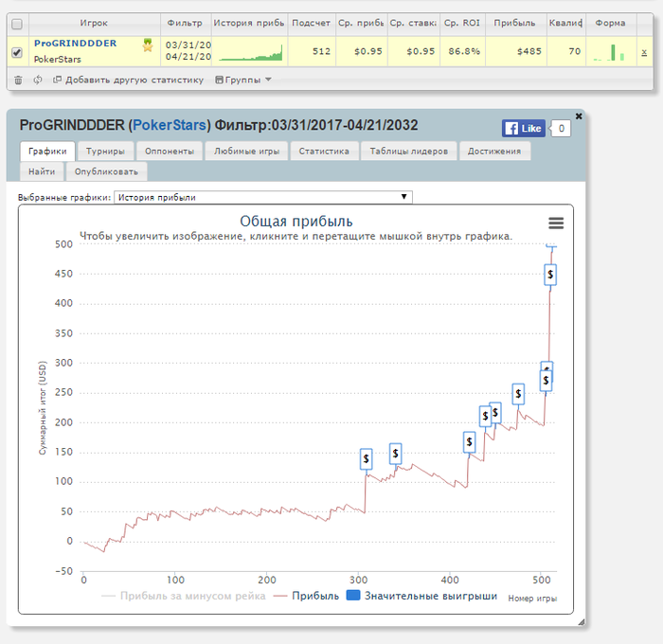Open the Любимые игры tab
The image size is (663, 644).
click(246, 151)
